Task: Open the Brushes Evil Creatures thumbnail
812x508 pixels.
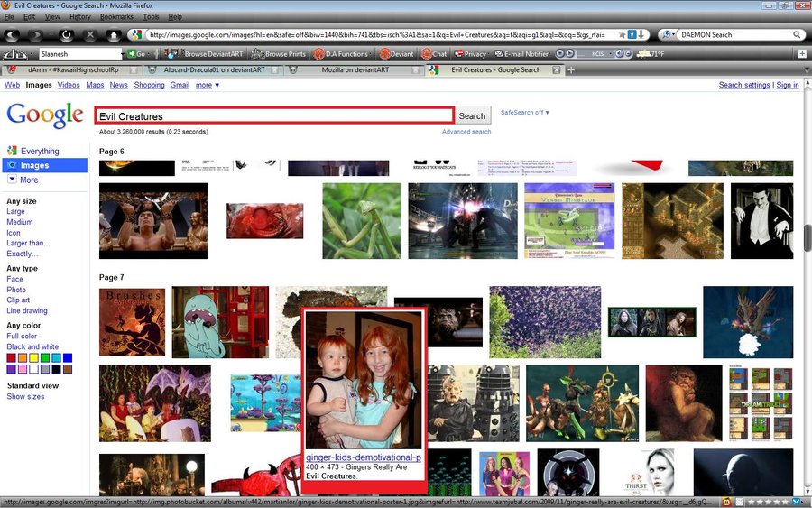Action: point(132,322)
